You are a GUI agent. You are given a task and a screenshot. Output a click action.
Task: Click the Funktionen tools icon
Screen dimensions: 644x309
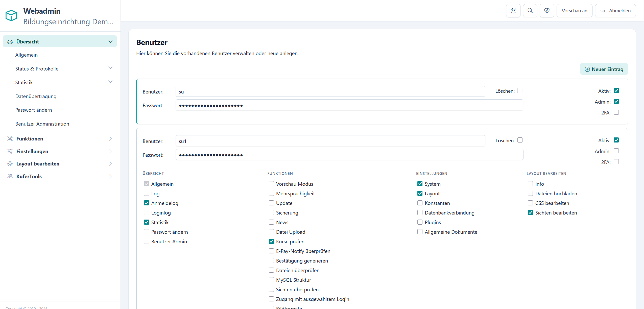10,139
